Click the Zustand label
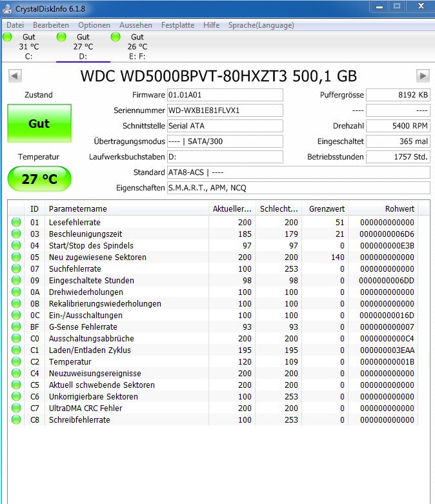Viewport: 435px width, 504px height. 39,95
